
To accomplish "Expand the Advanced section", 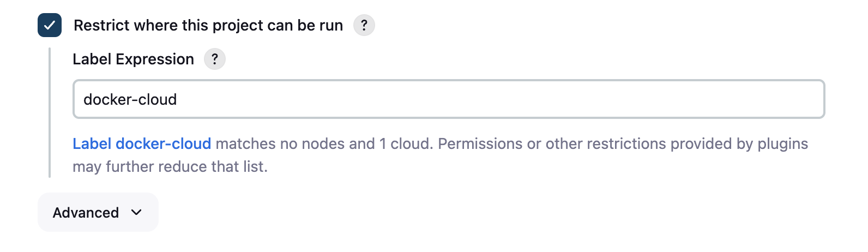I will point(98,212).
